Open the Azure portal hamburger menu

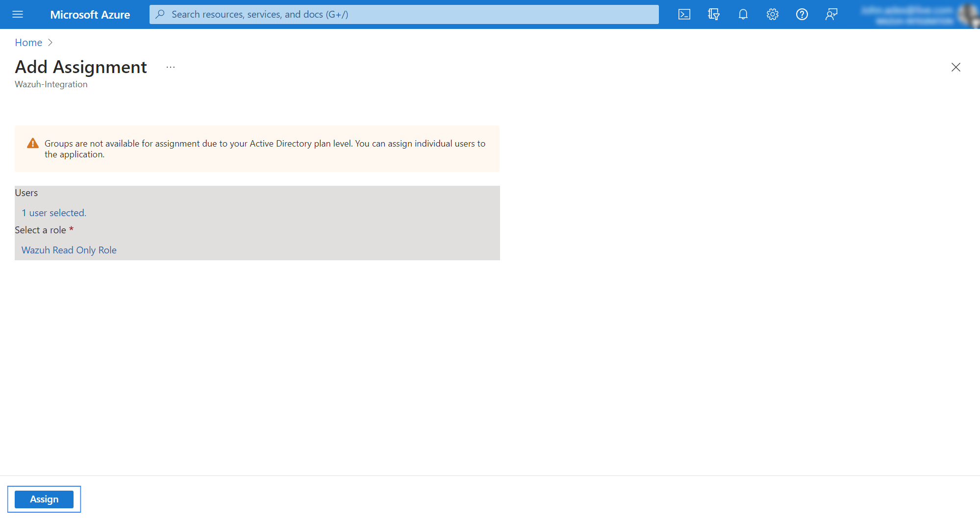coord(18,14)
